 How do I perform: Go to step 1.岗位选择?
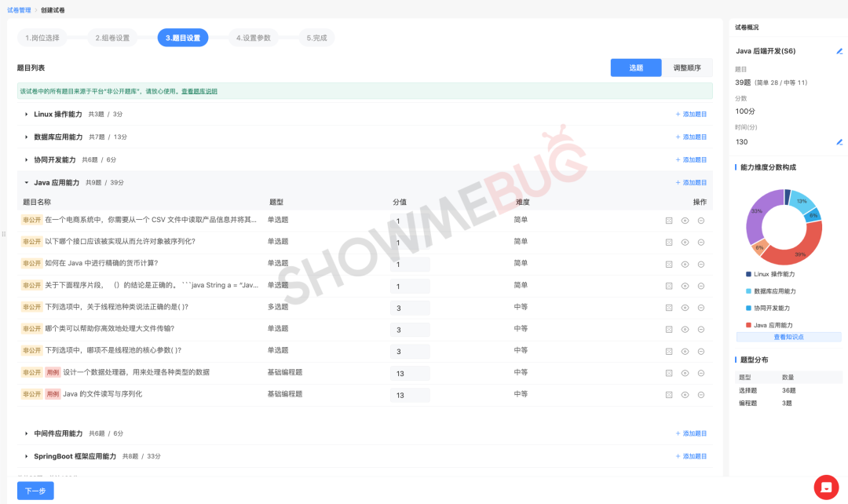pyautogui.click(x=42, y=38)
